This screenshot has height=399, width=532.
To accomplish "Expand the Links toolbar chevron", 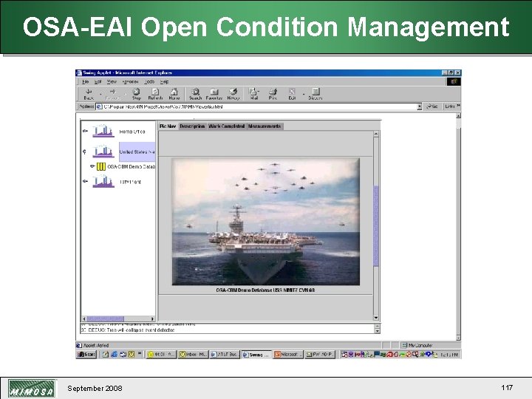I will (458, 106).
